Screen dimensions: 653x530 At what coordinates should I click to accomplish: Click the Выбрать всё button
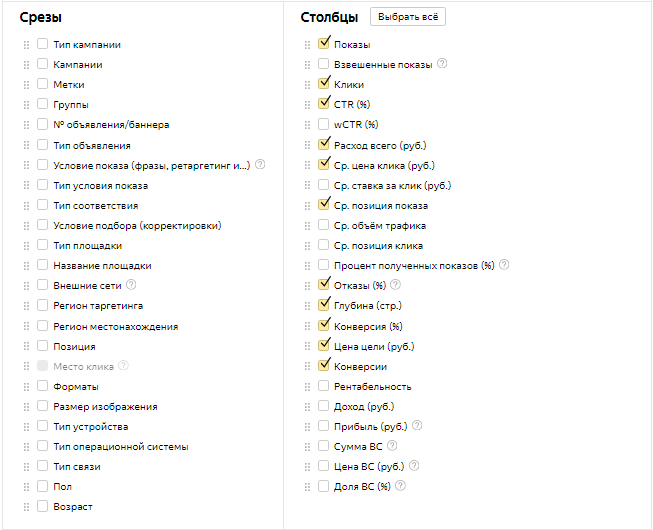pos(408,17)
